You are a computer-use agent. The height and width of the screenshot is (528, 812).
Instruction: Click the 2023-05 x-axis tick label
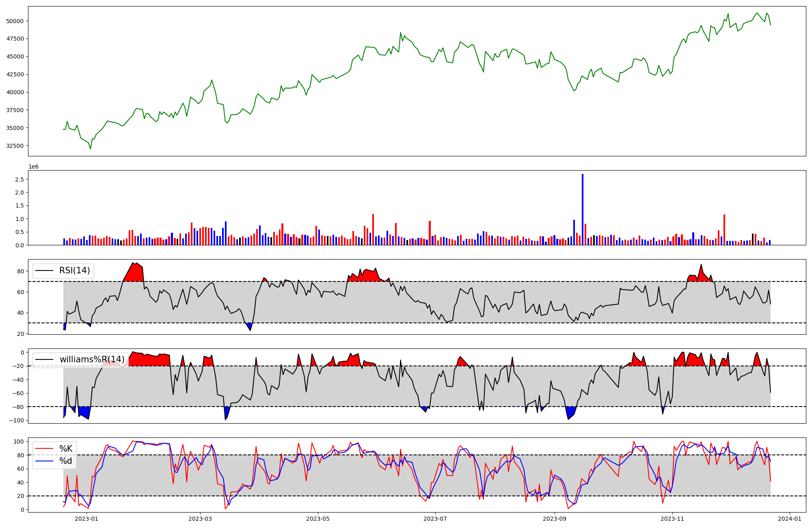(x=317, y=519)
